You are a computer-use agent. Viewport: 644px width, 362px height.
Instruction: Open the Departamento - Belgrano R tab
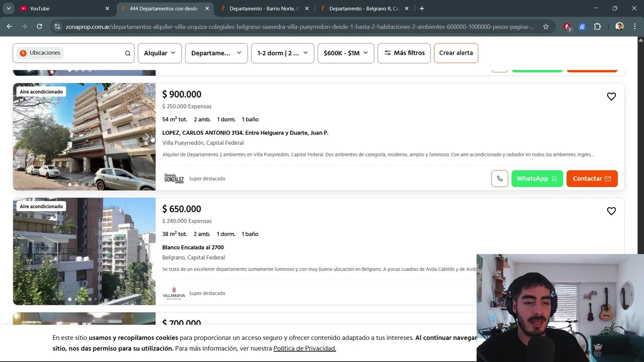[364, 9]
